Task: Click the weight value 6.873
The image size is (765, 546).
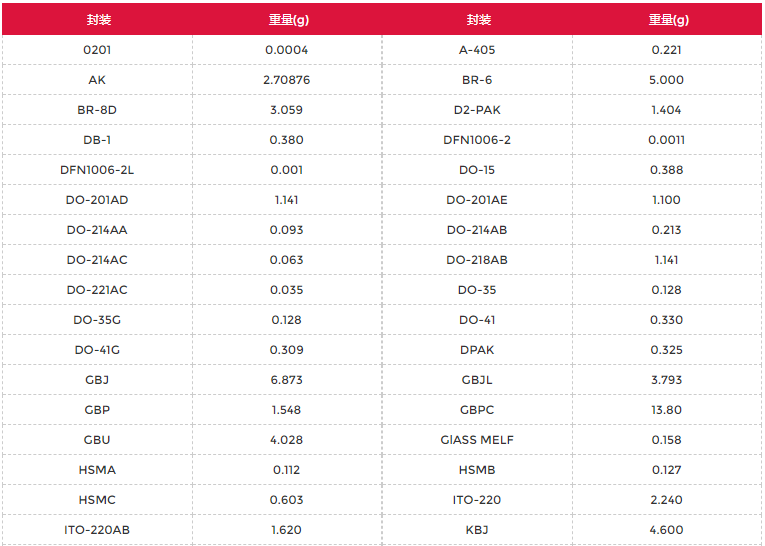Action: pos(287,380)
